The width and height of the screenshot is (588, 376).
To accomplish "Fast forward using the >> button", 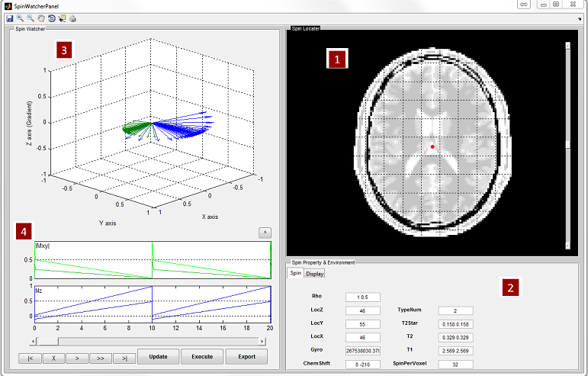I will click(x=101, y=358).
